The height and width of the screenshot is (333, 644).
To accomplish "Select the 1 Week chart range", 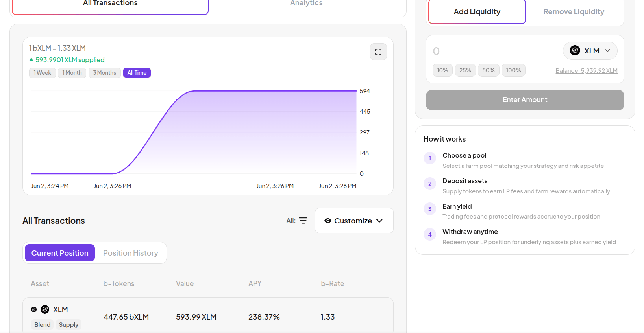I will [43, 73].
